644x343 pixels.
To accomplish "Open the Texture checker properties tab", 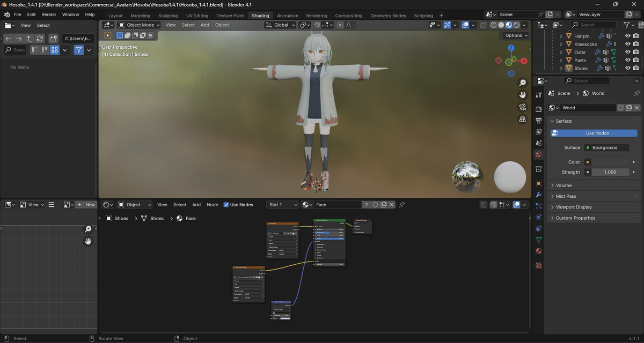I will [x=539, y=265].
